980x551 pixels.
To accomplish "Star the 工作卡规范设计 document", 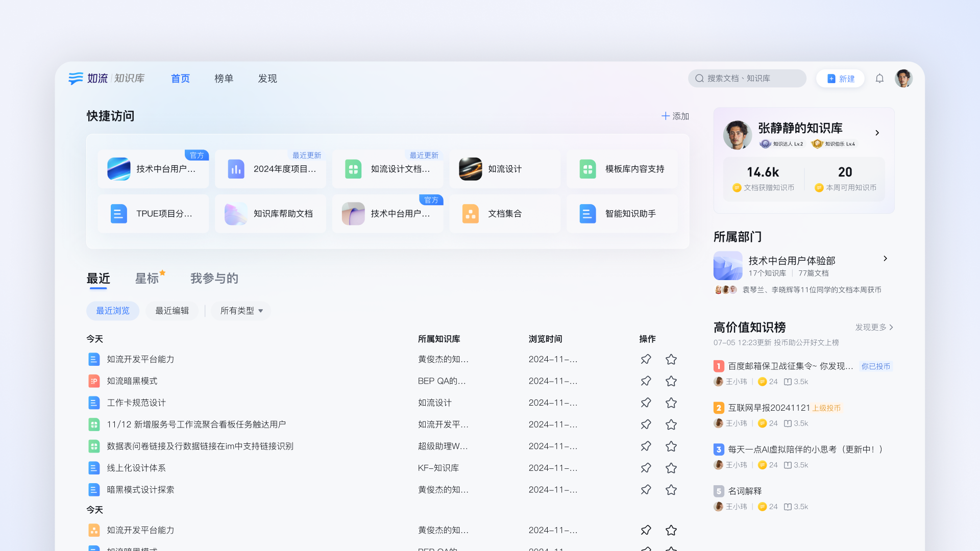I will (671, 403).
